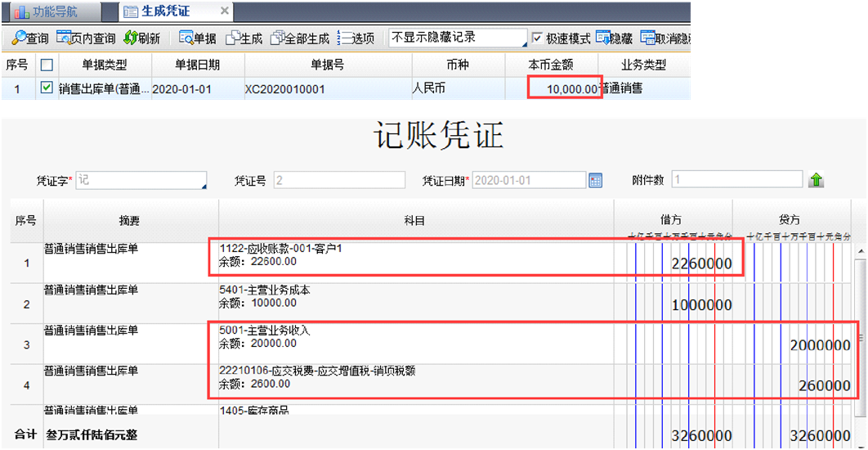Uncheck the row 1 销售出库单 checkbox
Screen dimensions: 868x450
click(47, 88)
